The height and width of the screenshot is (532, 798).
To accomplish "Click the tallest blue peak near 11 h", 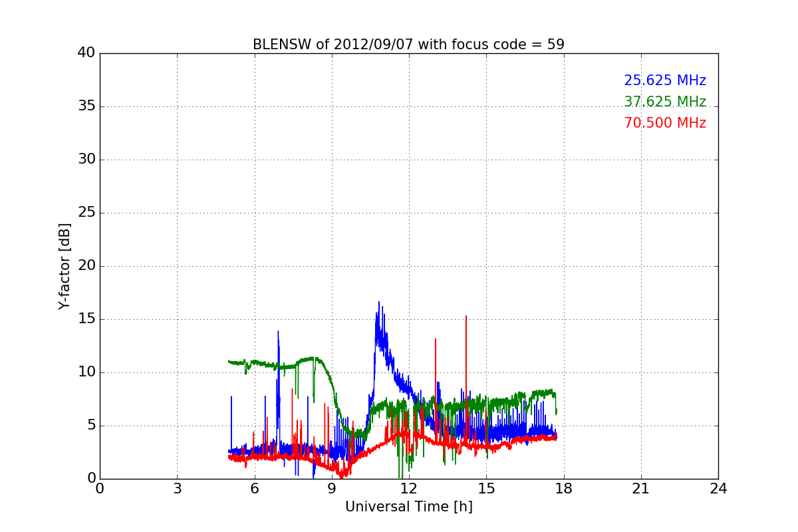I will [379, 303].
